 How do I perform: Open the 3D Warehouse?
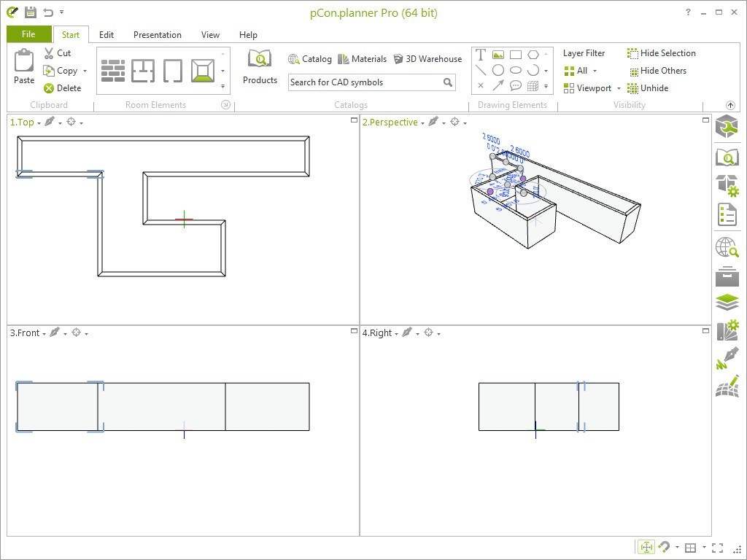(x=427, y=59)
